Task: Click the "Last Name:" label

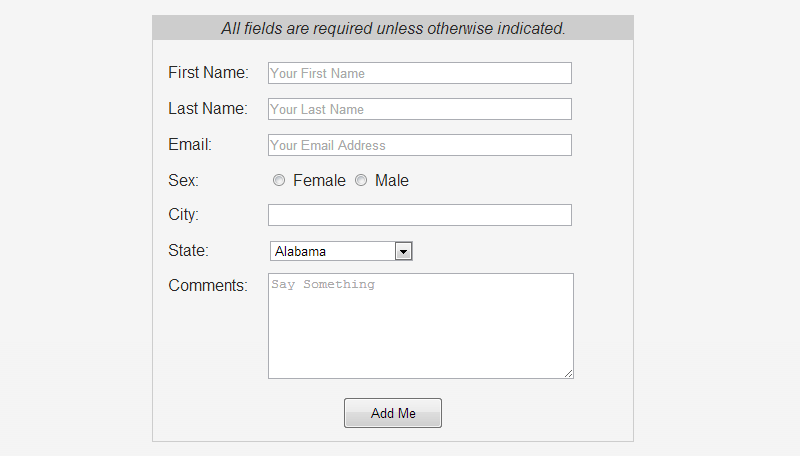Action: coord(208,109)
